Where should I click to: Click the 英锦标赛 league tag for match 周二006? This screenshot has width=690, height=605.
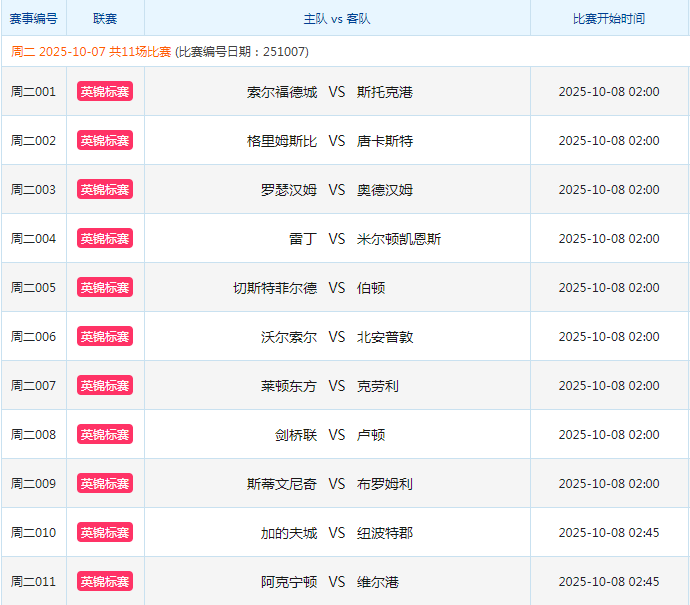coord(105,337)
